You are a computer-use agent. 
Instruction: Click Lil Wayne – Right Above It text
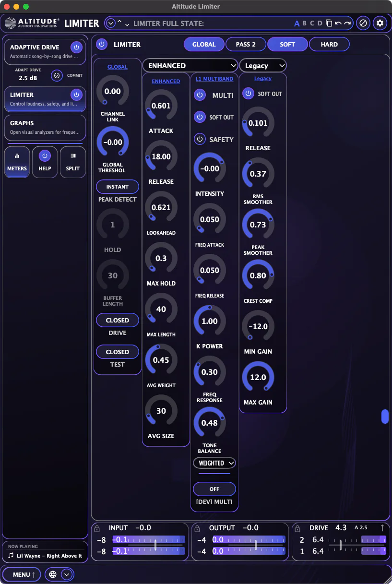coord(49,556)
